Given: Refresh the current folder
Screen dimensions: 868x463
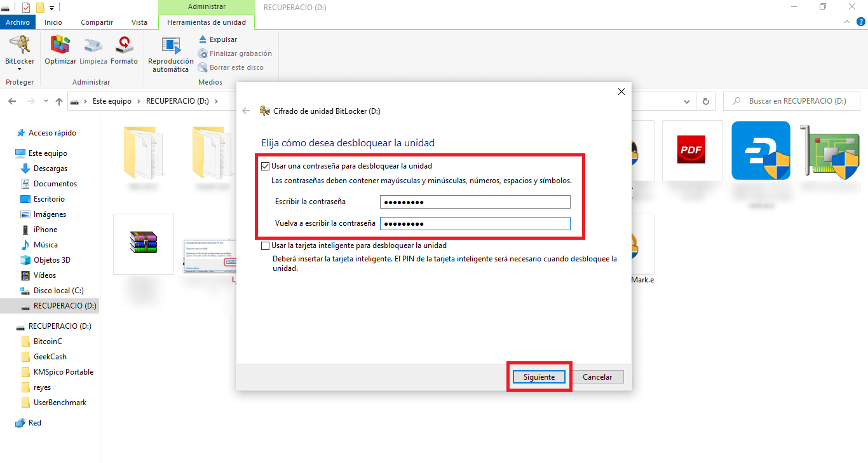Looking at the screenshot, I should click(705, 101).
